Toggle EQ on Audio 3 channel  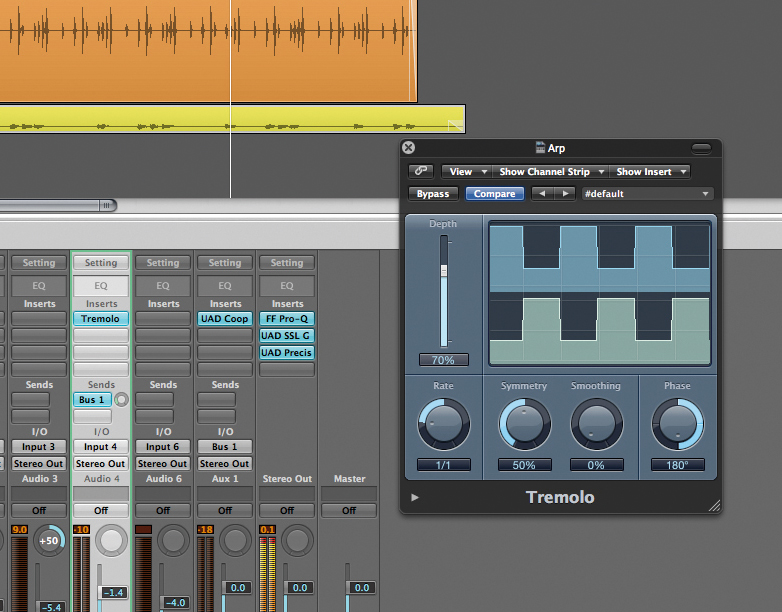(x=39, y=286)
